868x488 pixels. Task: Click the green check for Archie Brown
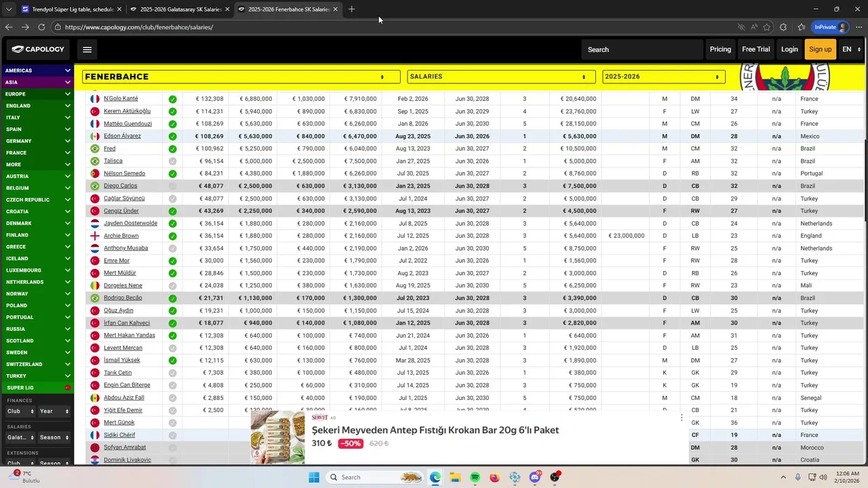click(173, 236)
